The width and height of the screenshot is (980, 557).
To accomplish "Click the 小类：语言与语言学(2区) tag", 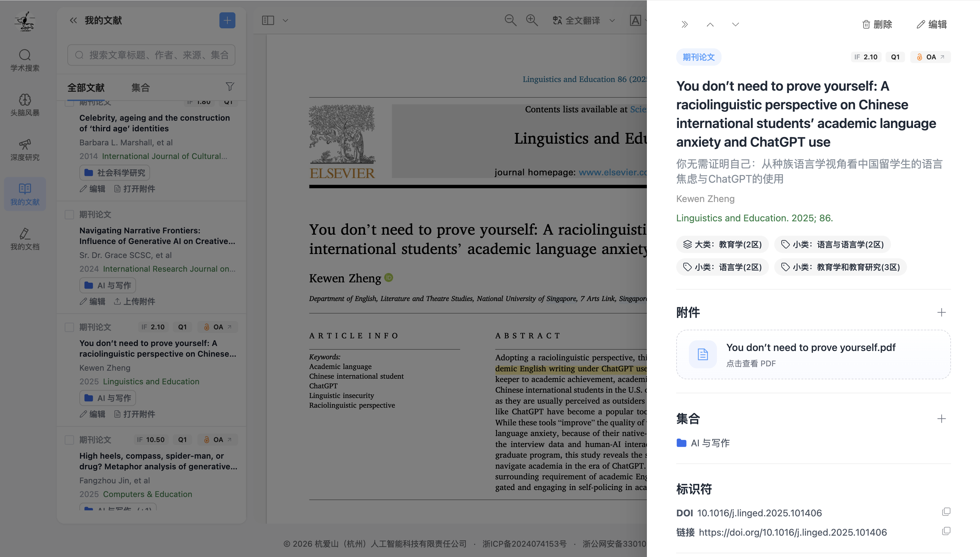I will tap(832, 244).
